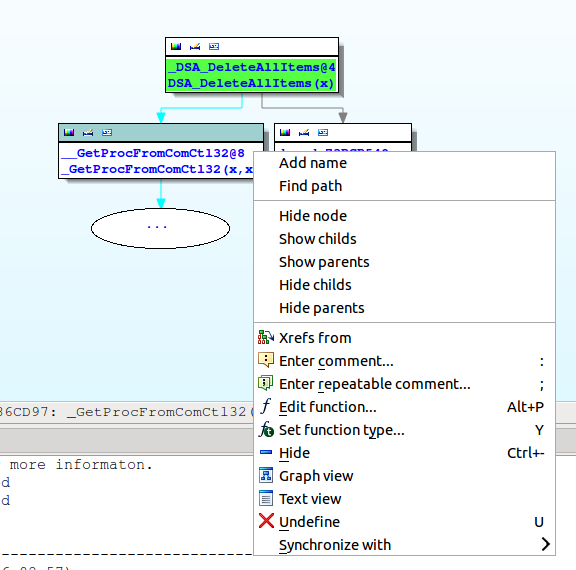Choose Undefine menu entry
The image size is (576, 570).
pos(404,522)
